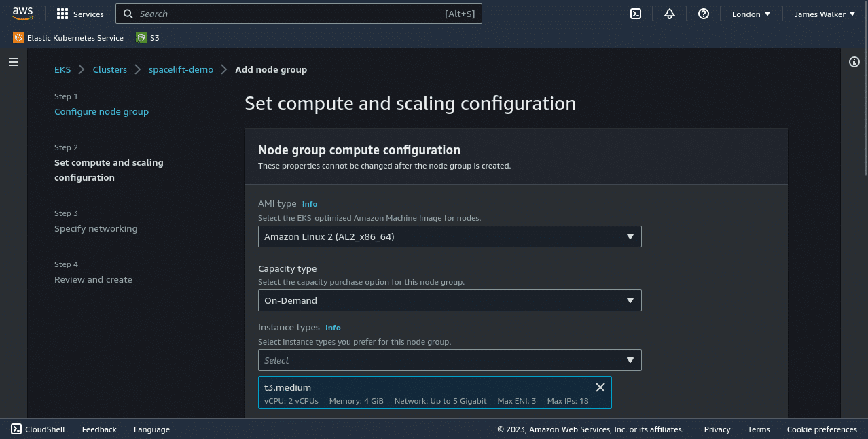The width and height of the screenshot is (868, 439).
Task: Remove the t3.medium instance type
Action: [600, 387]
